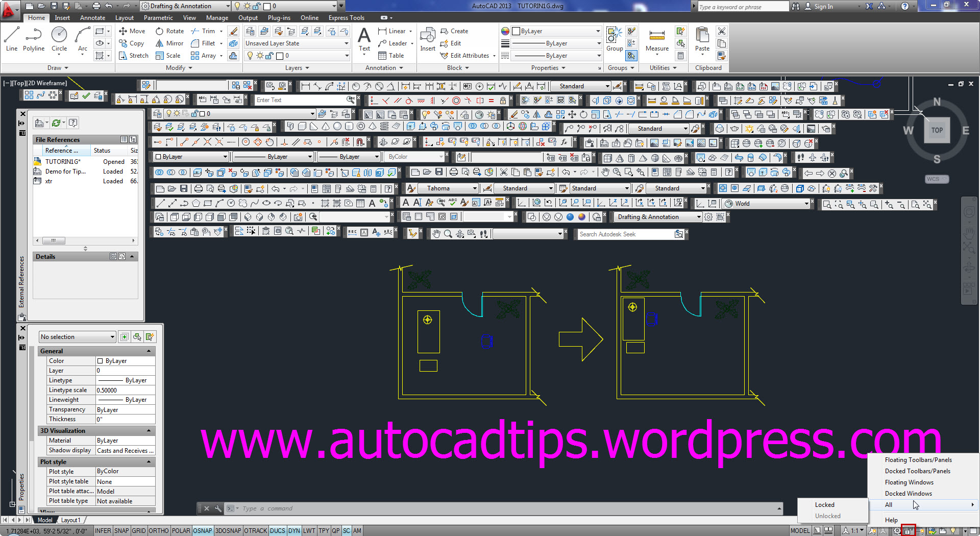Toggle OSNAP in the status bar
This screenshot has height=536, width=980.
(x=202, y=530)
